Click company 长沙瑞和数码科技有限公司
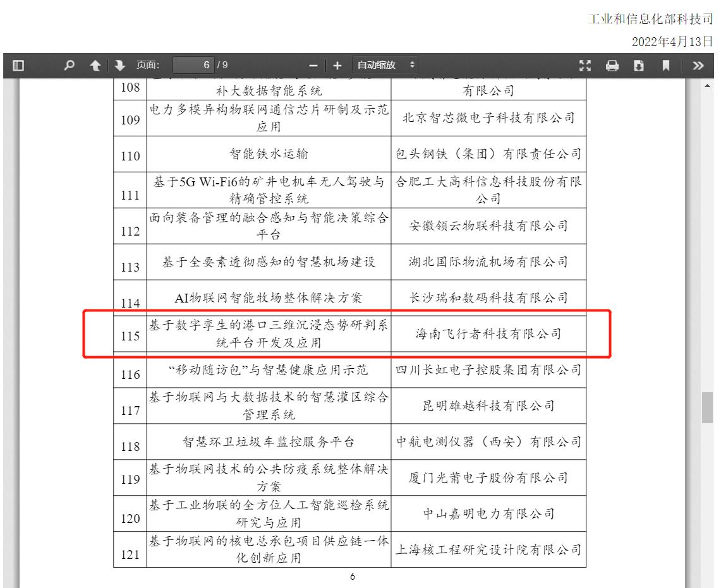 (488, 298)
